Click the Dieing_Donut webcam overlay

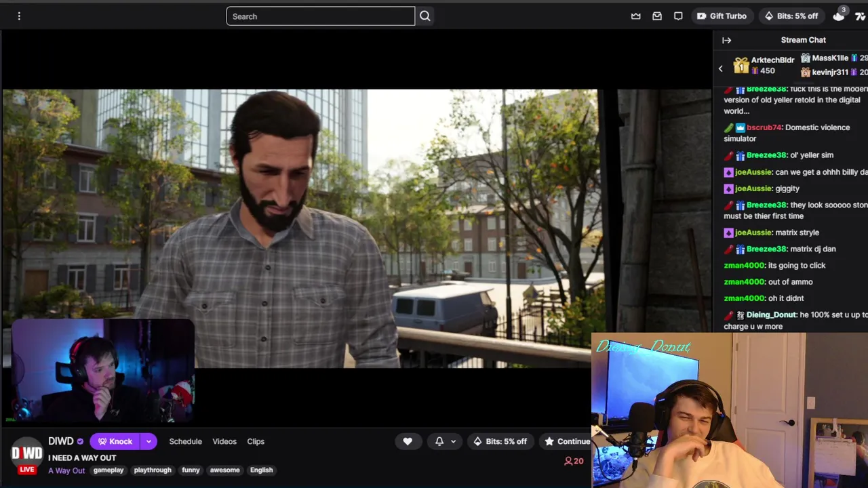(730, 410)
